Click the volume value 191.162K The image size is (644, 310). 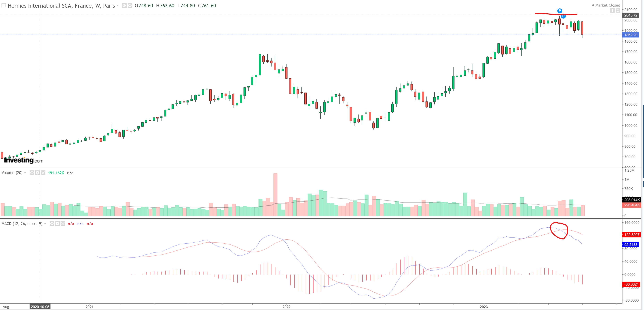[x=56, y=173]
